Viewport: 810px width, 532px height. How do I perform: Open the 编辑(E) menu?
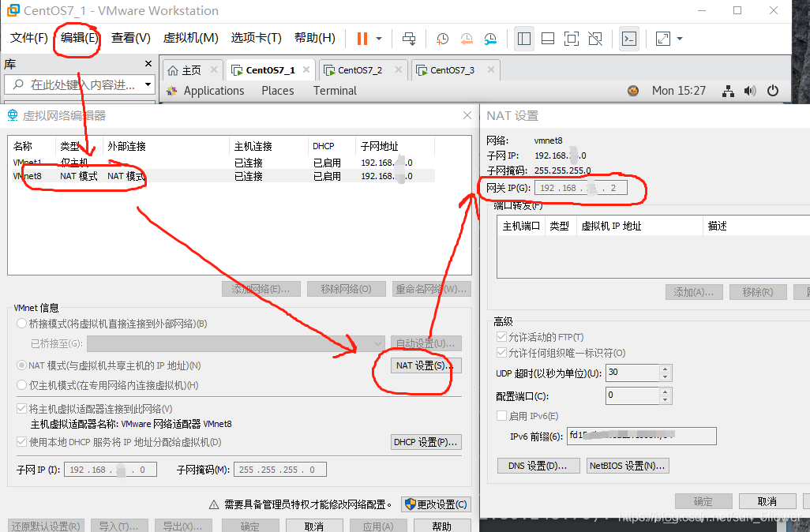tap(79, 38)
